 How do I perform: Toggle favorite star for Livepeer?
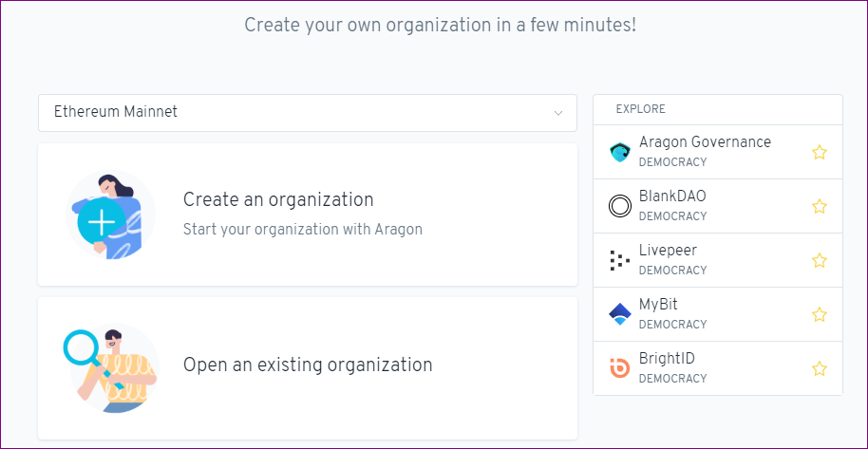coord(820,260)
